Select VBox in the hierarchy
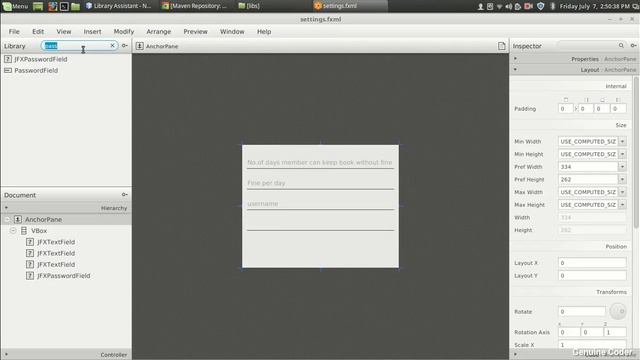 pyautogui.click(x=39, y=231)
